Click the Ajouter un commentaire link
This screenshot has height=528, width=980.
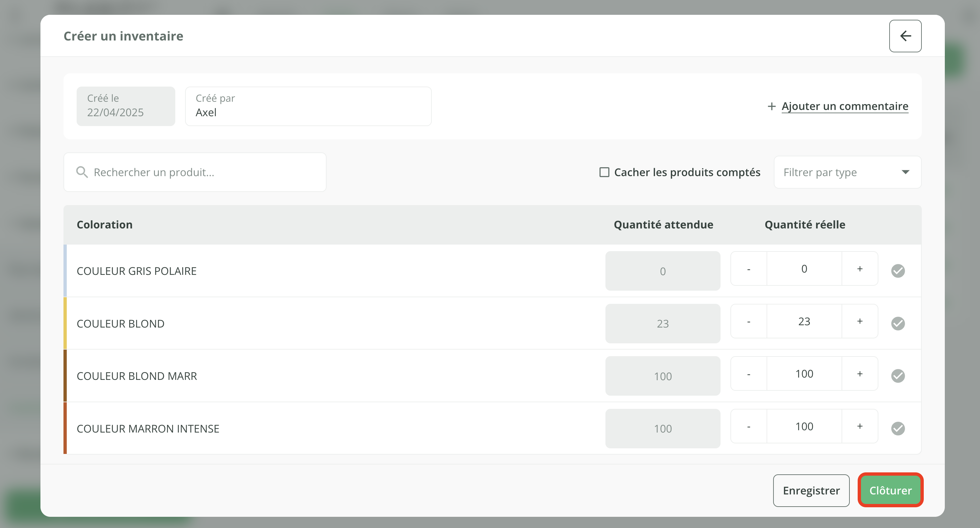[845, 106]
